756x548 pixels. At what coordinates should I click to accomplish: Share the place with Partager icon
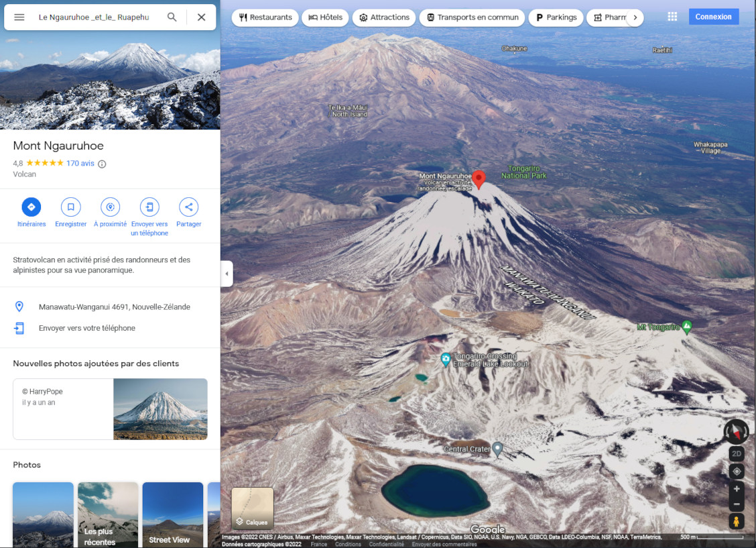click(189, 207)
